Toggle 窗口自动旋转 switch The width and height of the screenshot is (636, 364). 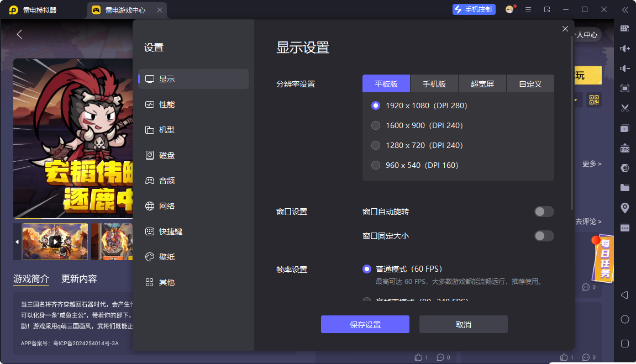[x=544, y=212]
